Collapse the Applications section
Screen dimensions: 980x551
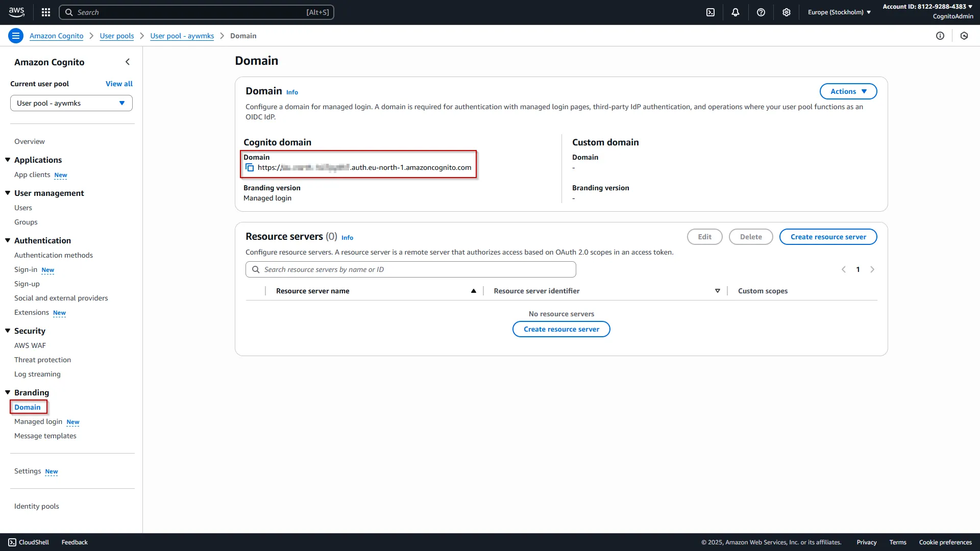pos(8,160)
